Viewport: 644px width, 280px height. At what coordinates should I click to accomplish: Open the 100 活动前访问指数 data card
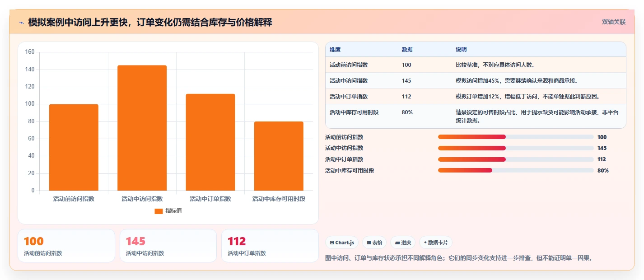click(x=66, y=246)
